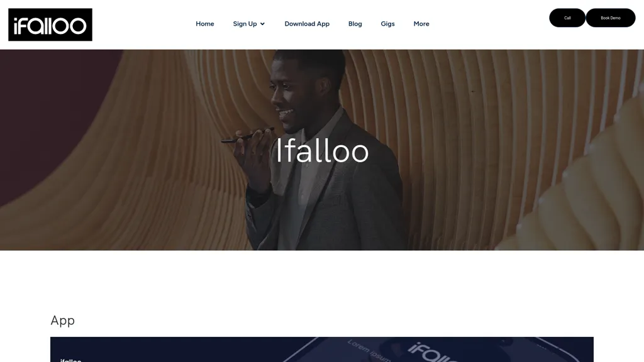Click the large Ifalloo hero heading
Screen dimensions: 644x362
tap(323, 151)
